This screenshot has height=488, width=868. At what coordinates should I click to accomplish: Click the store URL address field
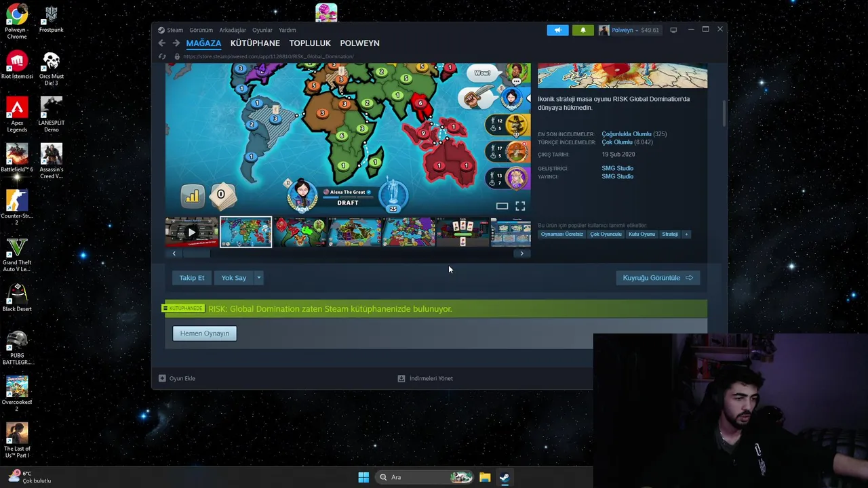click(x=268, y=56)
